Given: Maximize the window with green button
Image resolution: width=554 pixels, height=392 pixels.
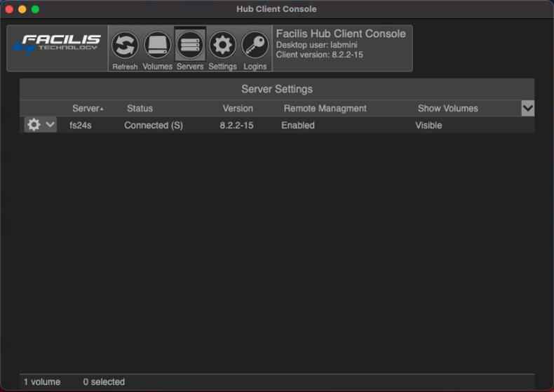Looking at the screenshot, I should pyautogui.click(x=35, y=9).
